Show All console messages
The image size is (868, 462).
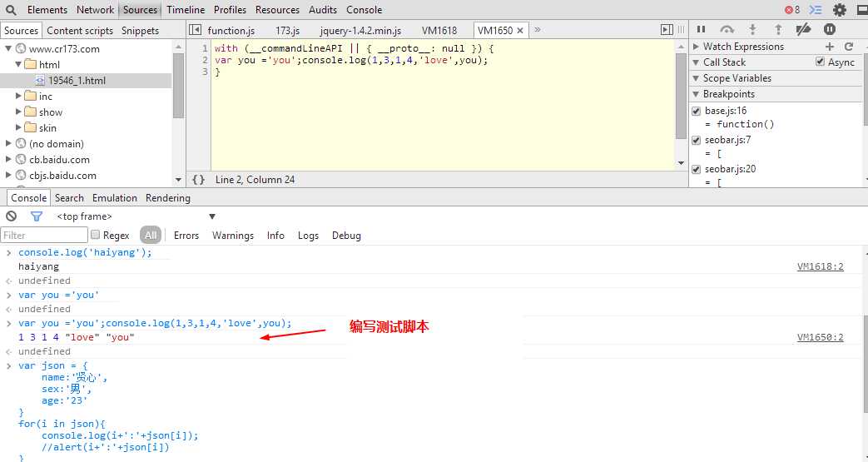tap(151, 235)
